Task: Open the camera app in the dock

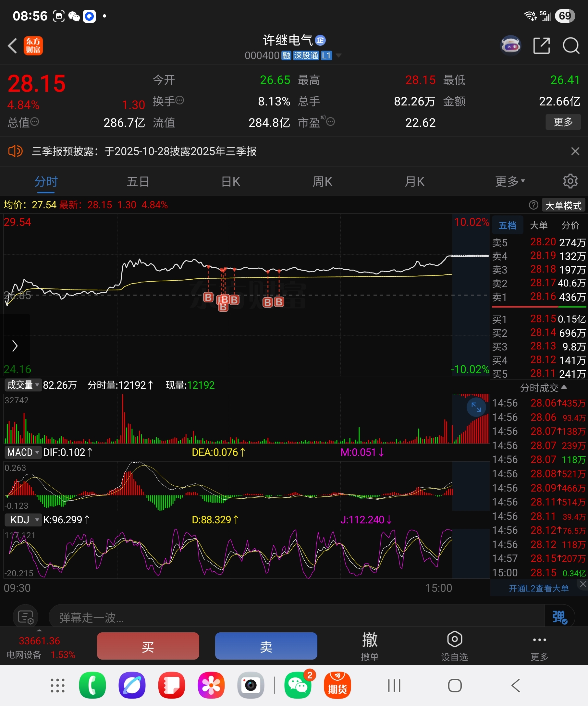Action: coord(251,686)
